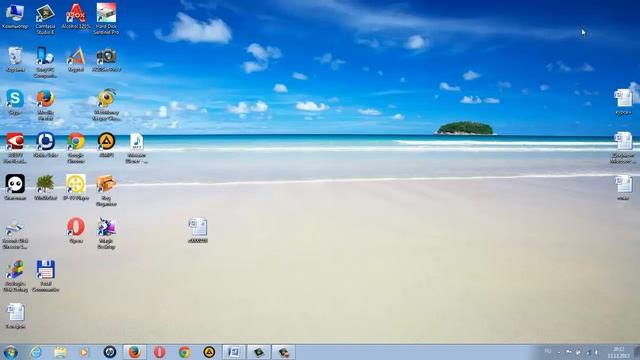
Task: Select the camera-shaped desktop shortcut
Action: 106,60
